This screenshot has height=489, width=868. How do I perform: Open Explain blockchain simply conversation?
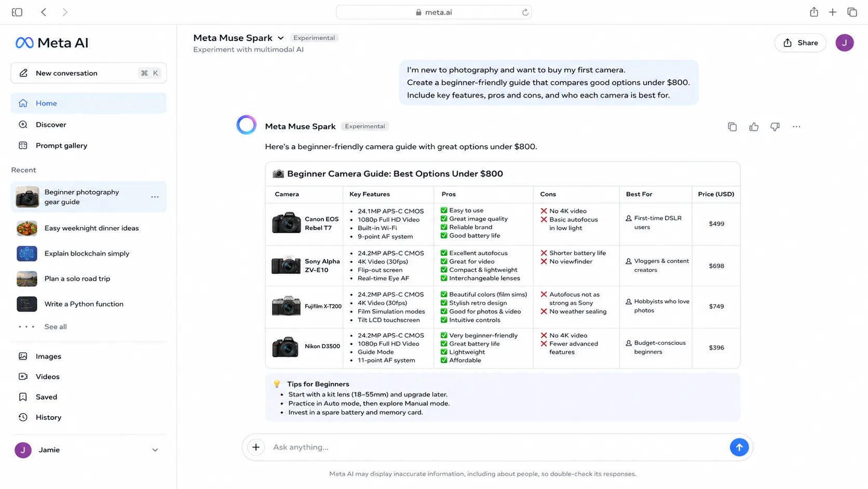point(88,254)
